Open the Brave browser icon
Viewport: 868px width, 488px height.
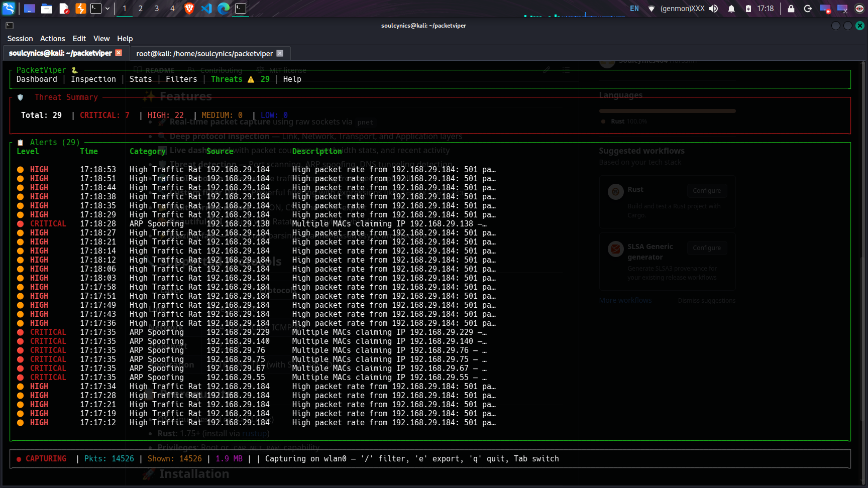pos(189,9)
